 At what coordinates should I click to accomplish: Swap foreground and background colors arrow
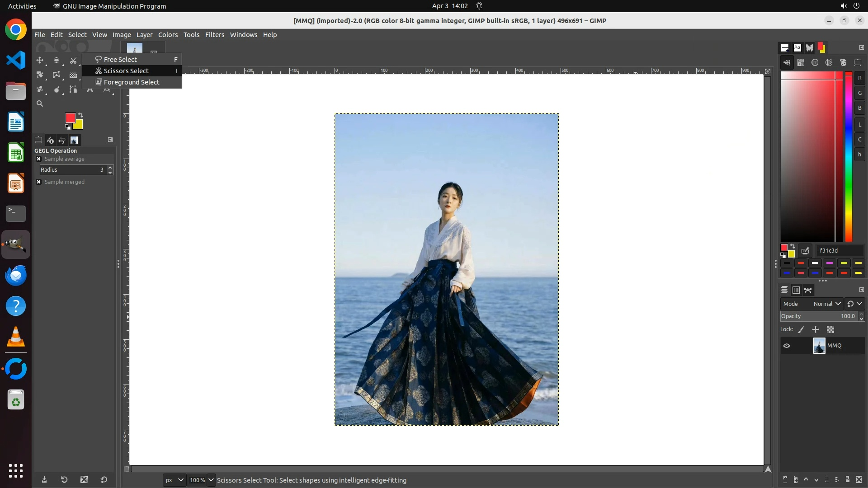click(x=80, y=115)
